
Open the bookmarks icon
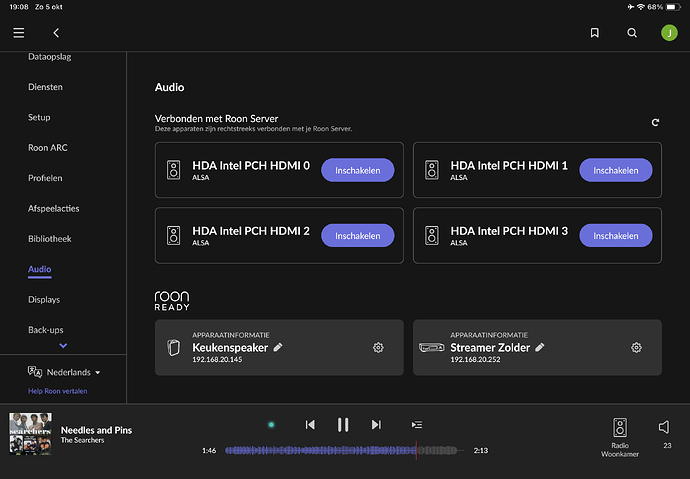point(595,33)
